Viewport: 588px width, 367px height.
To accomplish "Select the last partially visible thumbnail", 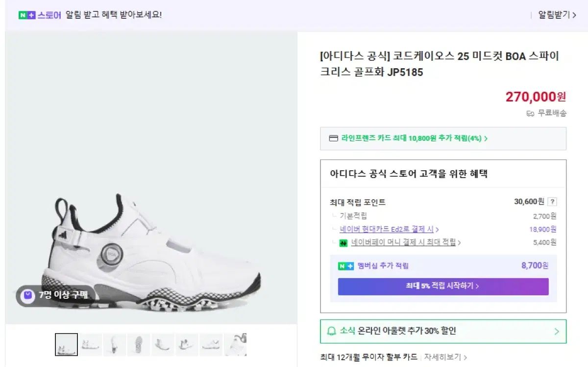I will (x=236, y=344).
